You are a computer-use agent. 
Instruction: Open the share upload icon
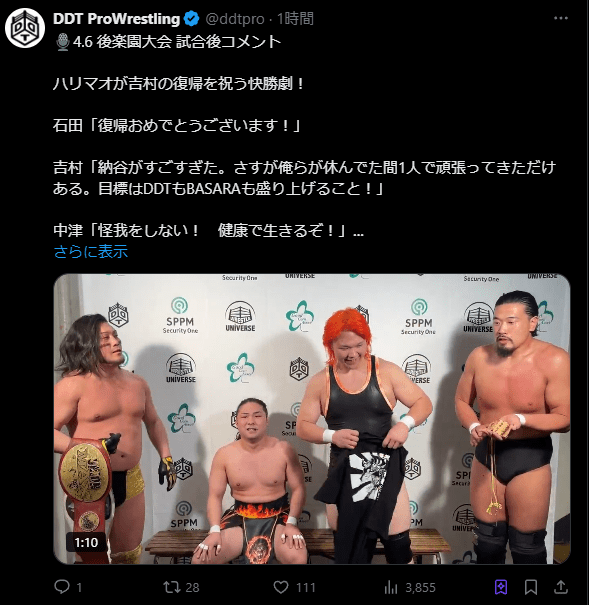[x=561, y=587]
